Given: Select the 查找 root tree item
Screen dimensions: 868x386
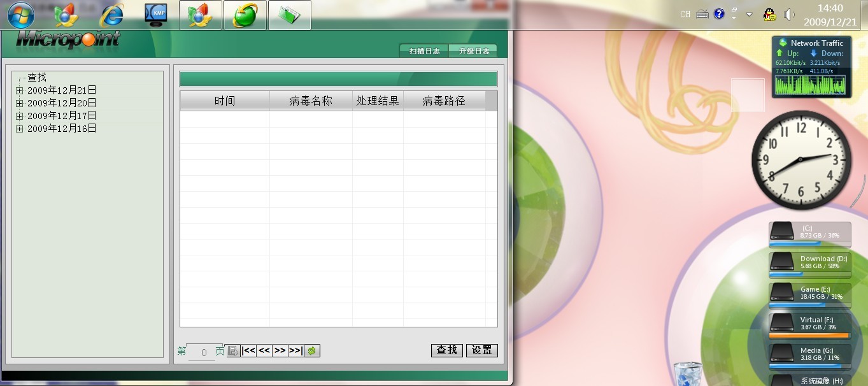Looking at the screenshot, I should pyautogui.click(x=37, y=77).
